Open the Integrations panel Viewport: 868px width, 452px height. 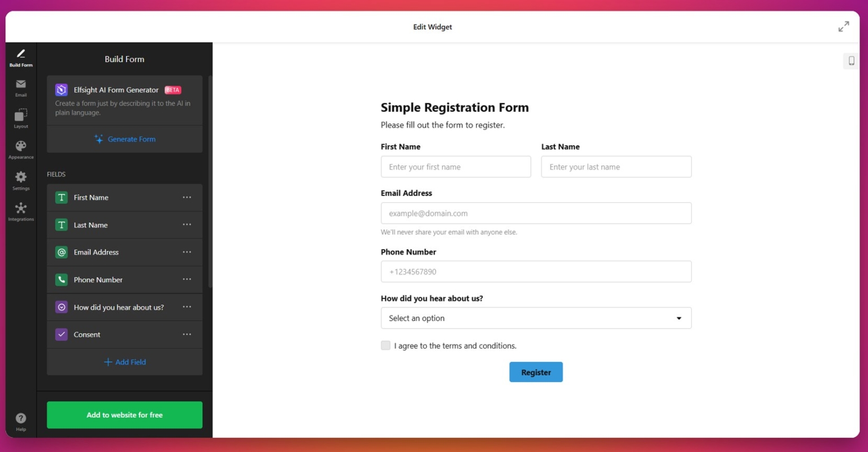point(20,210)
